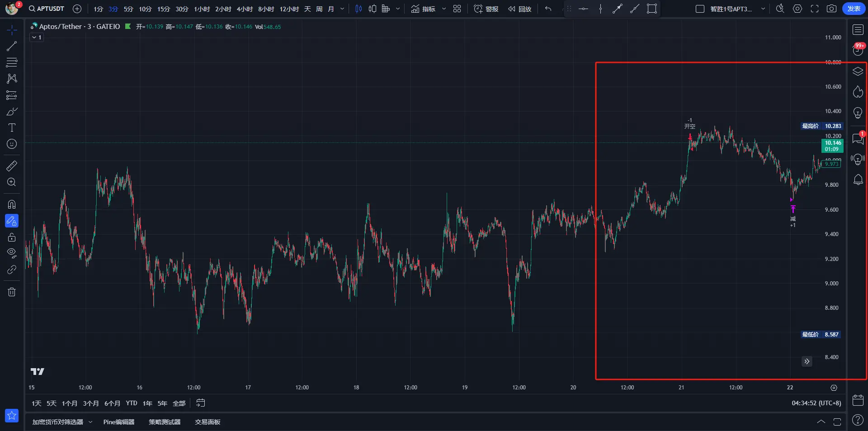Select the text annotation tool
This screenshot has height=431, width=868.
[x=12, y=128]
